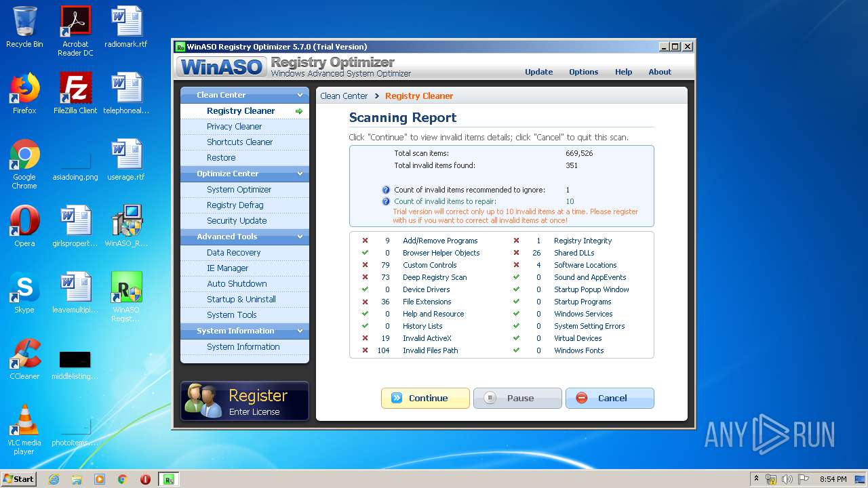Launch Opera browser desktop icon
This screenshot has width=868, height=488.
(24, 226)
